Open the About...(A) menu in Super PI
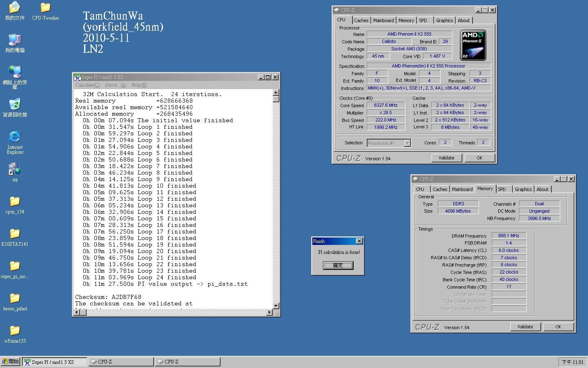The width and height of the screenshot is (588, 368). click(116, 85)
